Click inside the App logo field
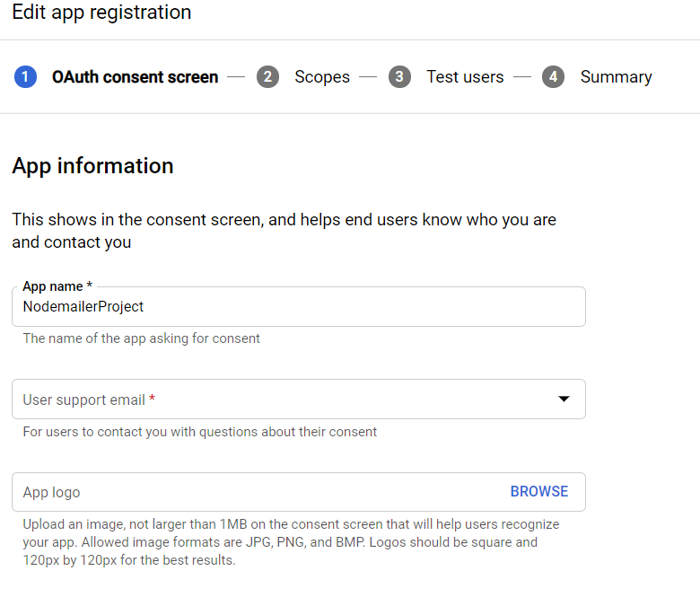 click(251, 492)
